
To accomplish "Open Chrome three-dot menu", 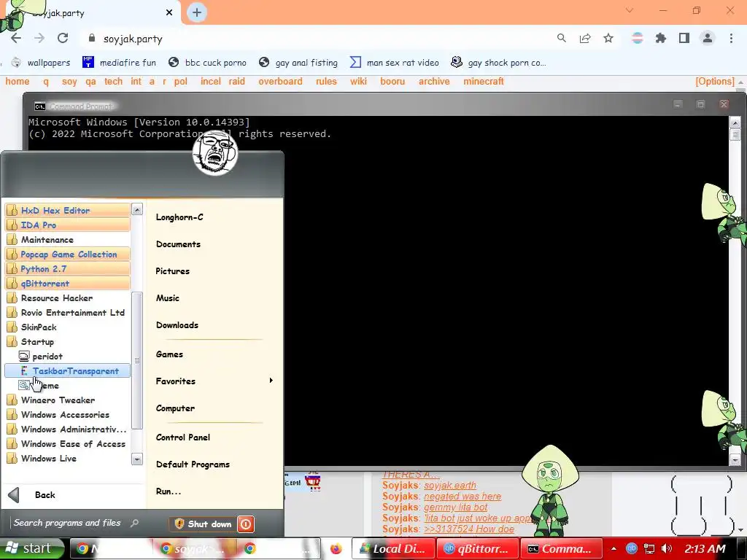I will coord(731,38).
